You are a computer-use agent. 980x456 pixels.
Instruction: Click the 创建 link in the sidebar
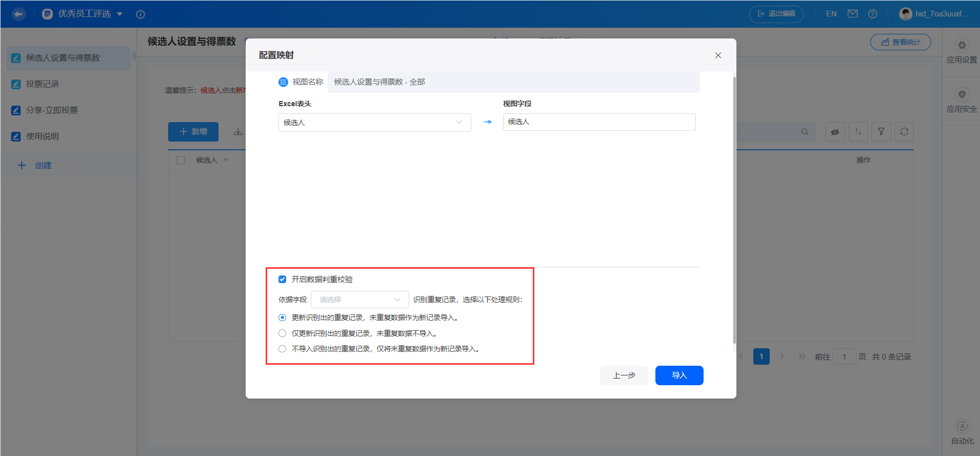(x=44, y=166)
